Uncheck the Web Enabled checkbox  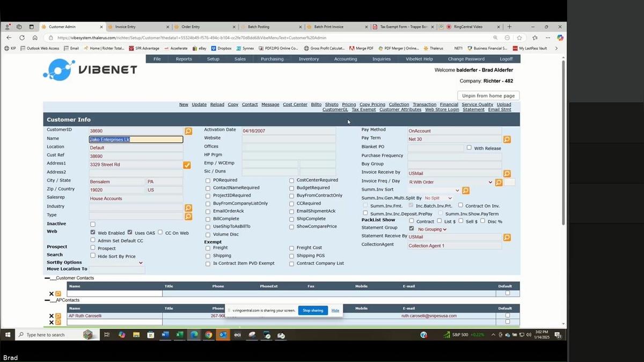click(93, 233)
